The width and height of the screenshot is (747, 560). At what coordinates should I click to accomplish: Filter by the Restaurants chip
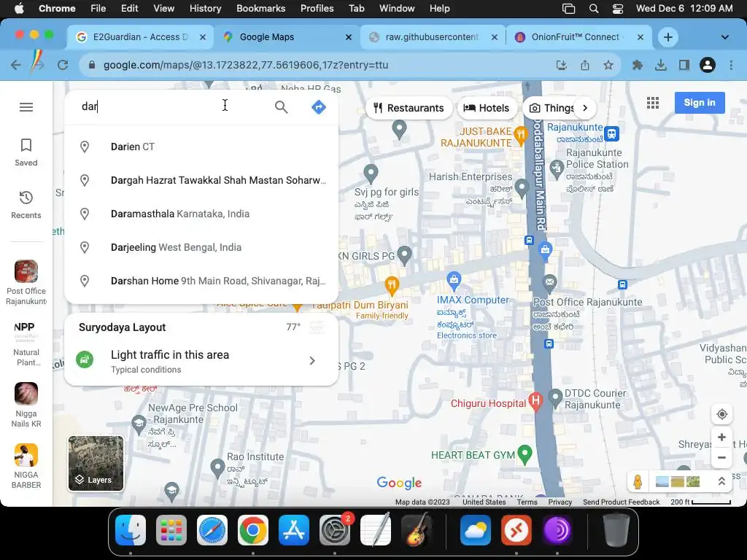pyautogui.click(x=409, y=108)
